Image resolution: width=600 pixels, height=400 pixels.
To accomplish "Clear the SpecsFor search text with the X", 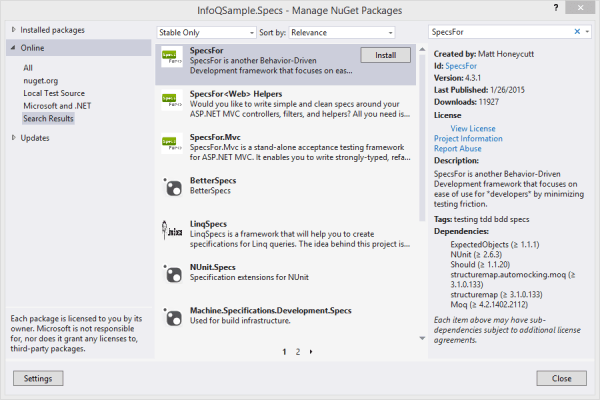I will pos(577,32).
